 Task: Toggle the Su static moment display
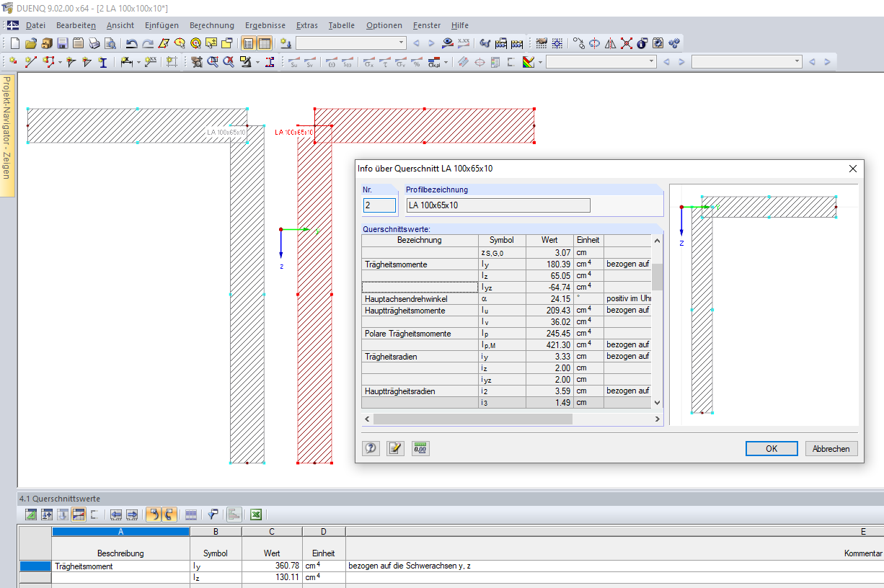point(293,62)
